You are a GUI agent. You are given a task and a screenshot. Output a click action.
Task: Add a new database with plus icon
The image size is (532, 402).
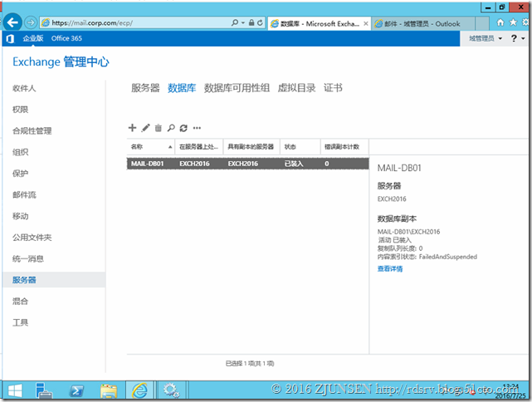132,128
